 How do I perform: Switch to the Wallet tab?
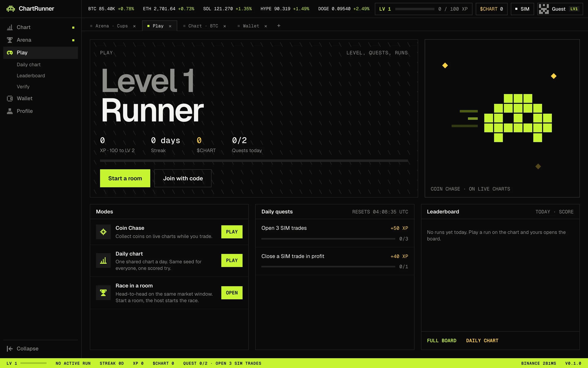pos(251,26)
